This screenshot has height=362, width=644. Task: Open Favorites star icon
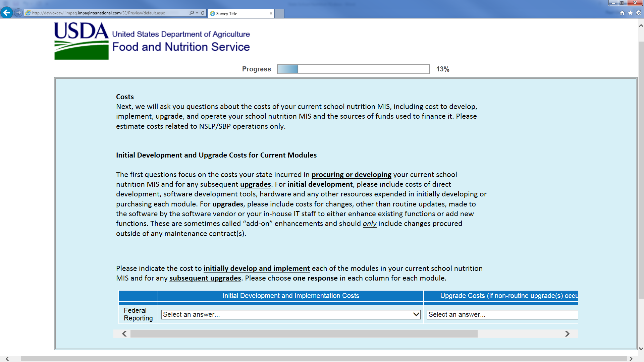tap(630, 13)
